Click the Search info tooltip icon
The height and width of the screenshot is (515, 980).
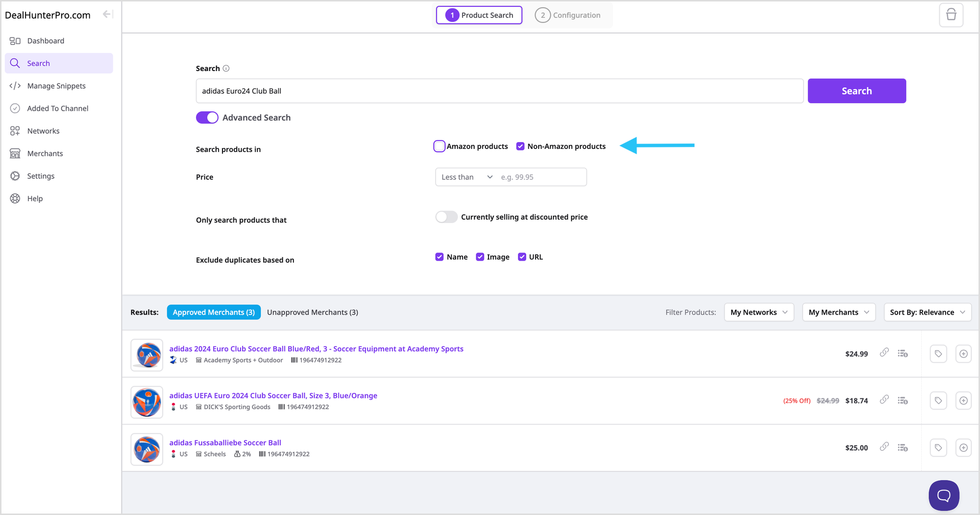click(226, 69)
